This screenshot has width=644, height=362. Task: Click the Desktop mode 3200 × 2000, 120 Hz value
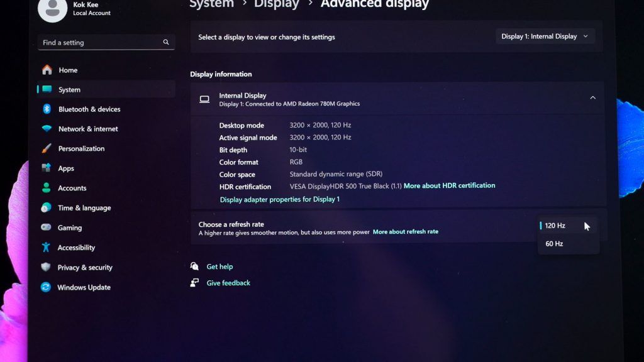320,125
